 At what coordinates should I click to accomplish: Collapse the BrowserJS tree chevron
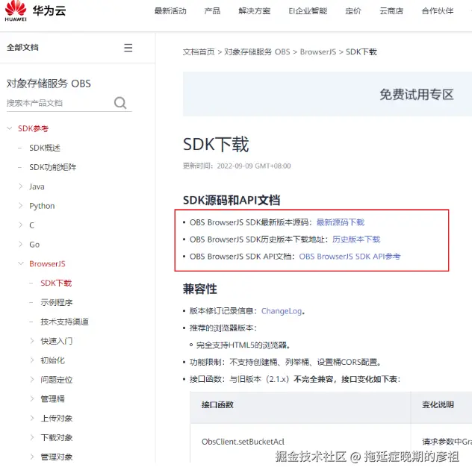(21, 263)
